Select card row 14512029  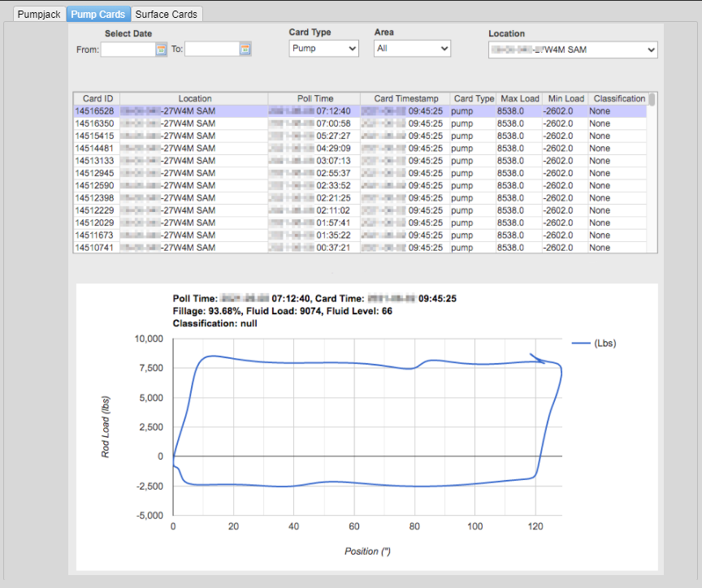coord(361,223)
